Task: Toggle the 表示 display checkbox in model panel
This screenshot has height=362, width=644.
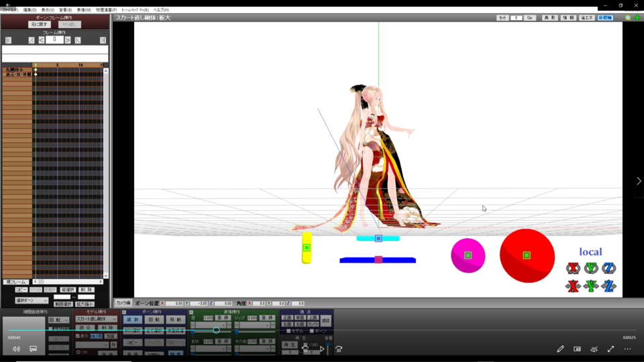Action: [x=78, y=336]
